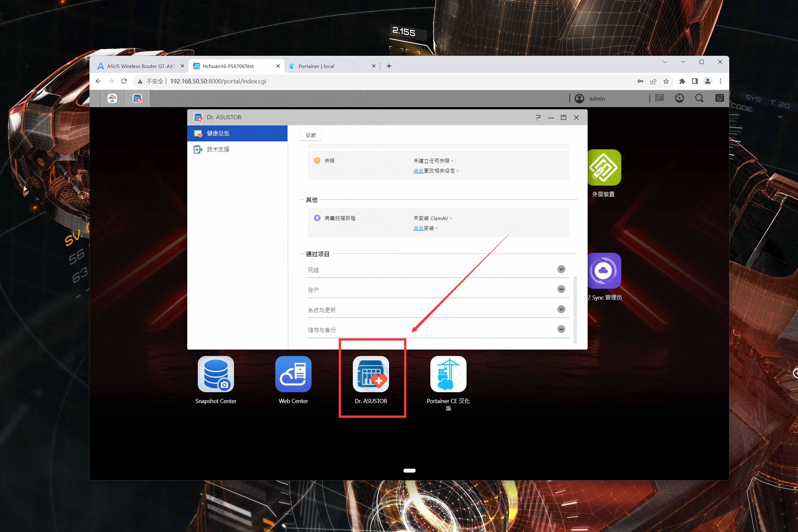Screen dimensions: 798x532
Task: Switch to Portainer | local tab
Action: click(332, 66)
